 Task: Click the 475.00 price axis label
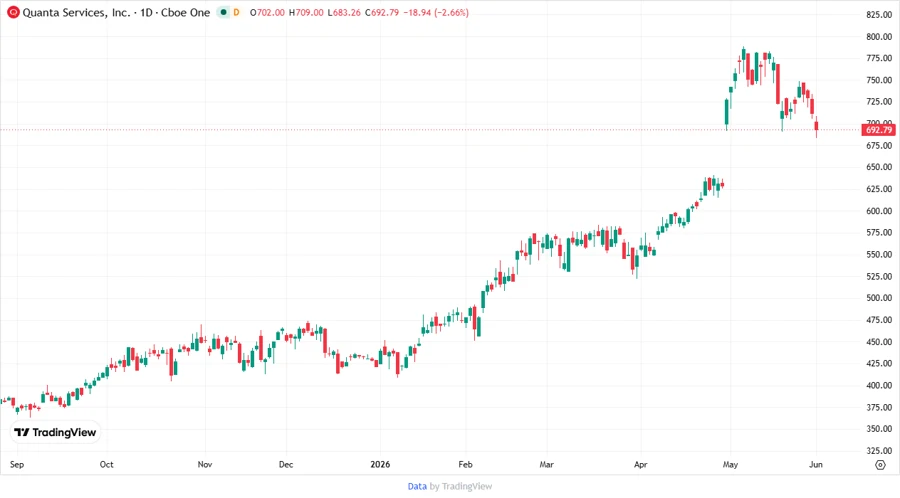[x=879, y=320]
